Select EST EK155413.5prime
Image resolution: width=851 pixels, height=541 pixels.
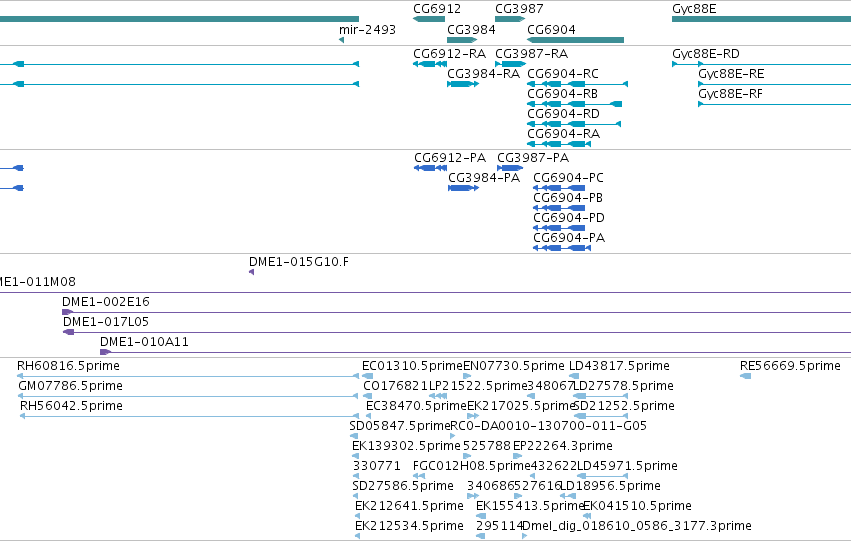[x=530, y=506]
